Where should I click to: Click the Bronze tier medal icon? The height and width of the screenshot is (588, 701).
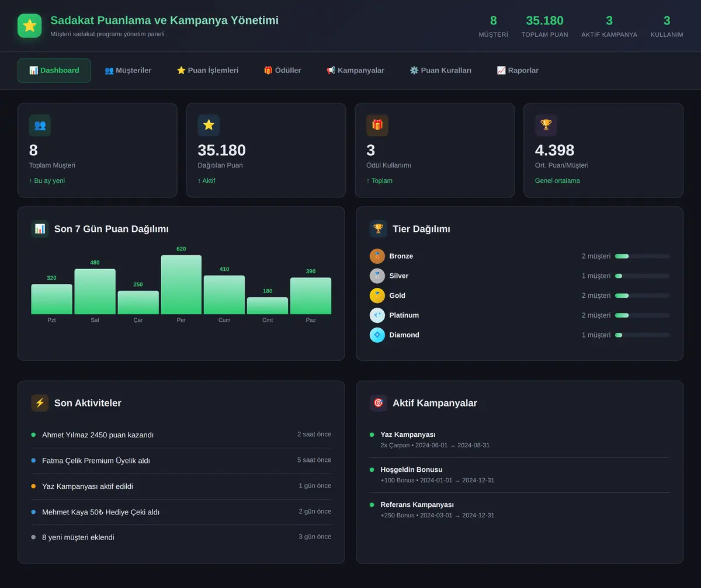[x=377, y=256]
